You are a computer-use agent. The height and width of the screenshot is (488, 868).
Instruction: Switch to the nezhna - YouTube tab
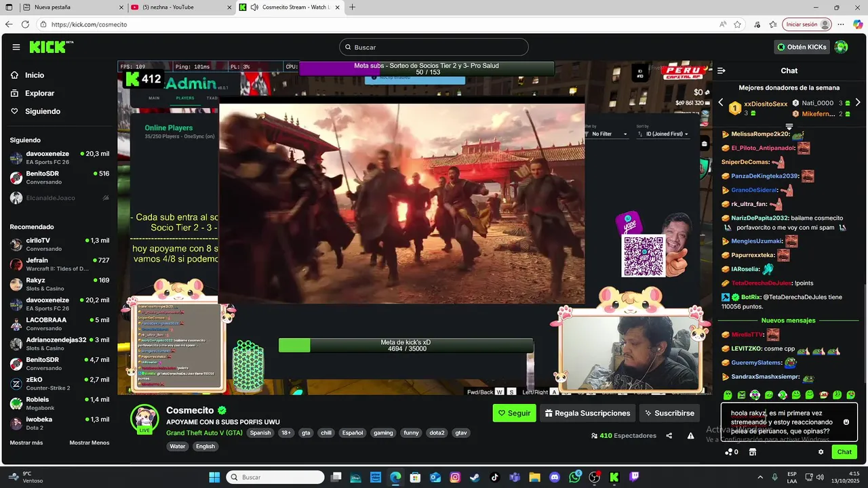[x=180, y=7]
